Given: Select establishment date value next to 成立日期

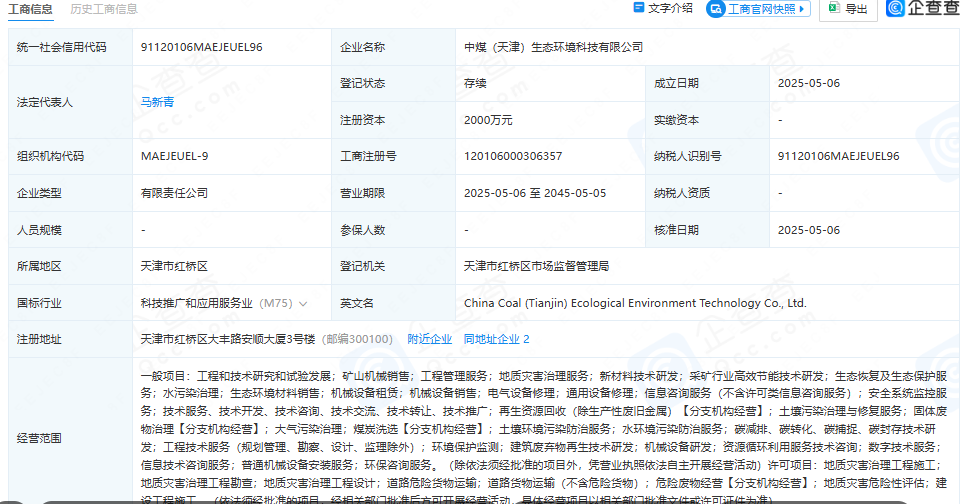Looking at the screenshot, I should pos(809,83).
